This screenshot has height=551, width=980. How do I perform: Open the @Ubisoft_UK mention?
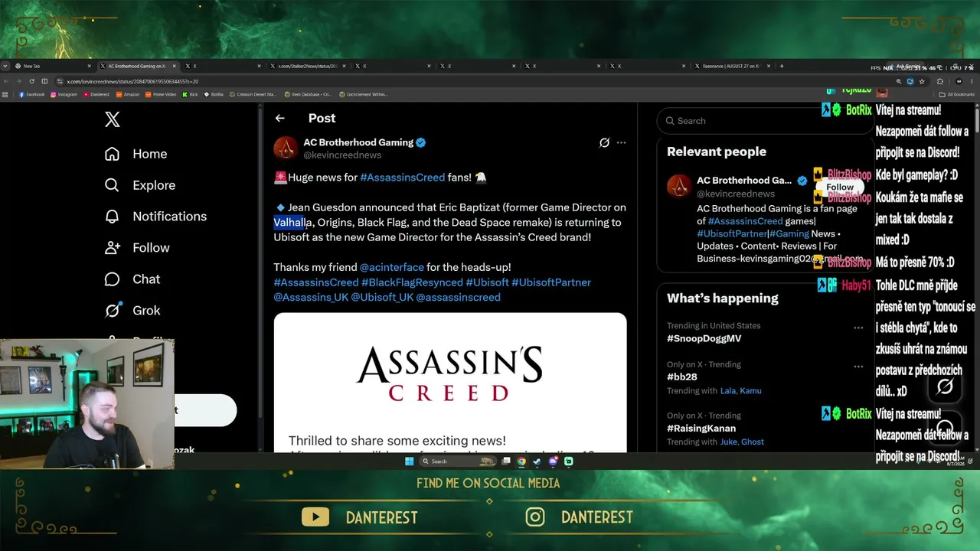382,297
